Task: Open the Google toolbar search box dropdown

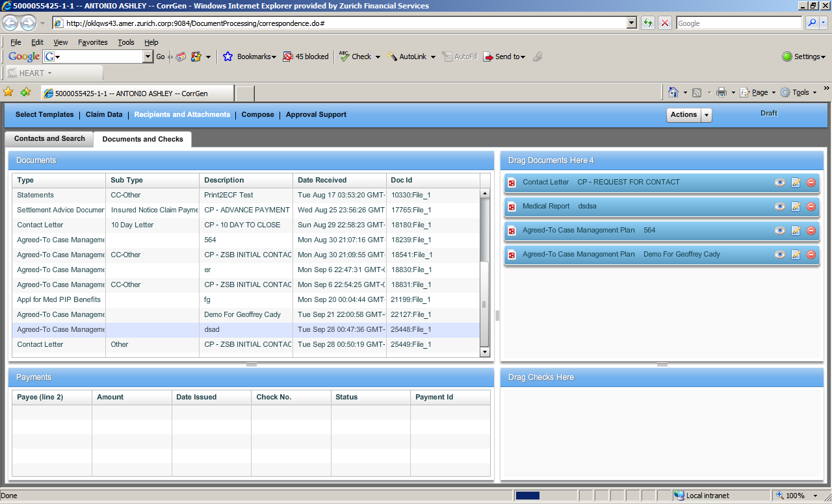Action: 148,57
